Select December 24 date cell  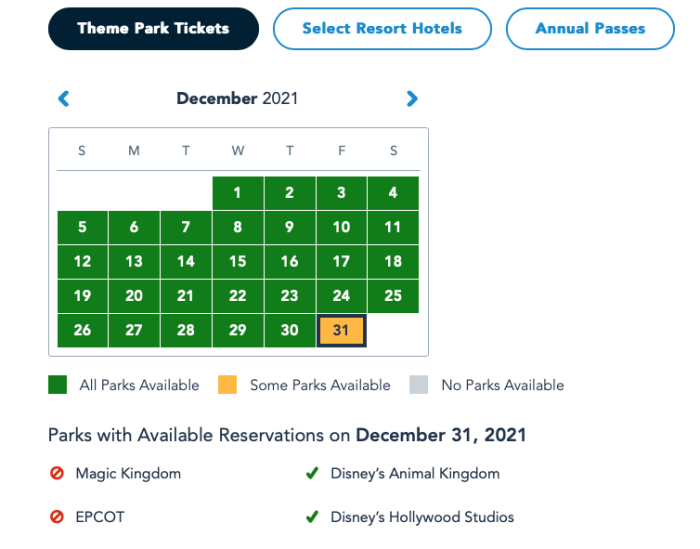coord(342,296)
